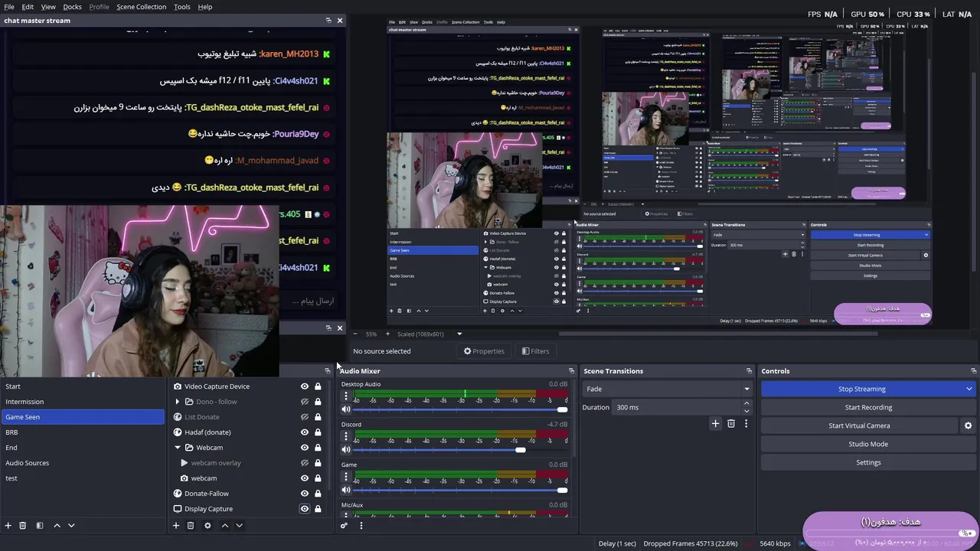
Task: Increase transition Duration with up arrow
Action: tap(748, 404)
